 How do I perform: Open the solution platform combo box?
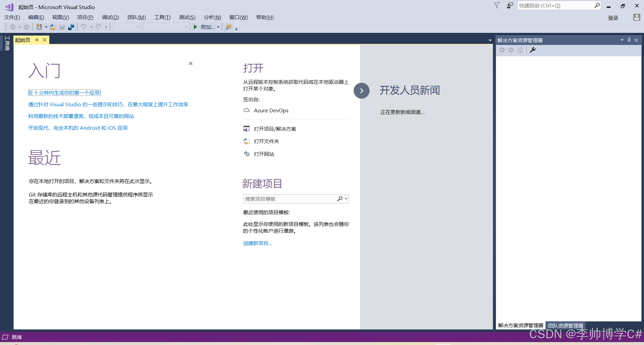click(166, 27)
